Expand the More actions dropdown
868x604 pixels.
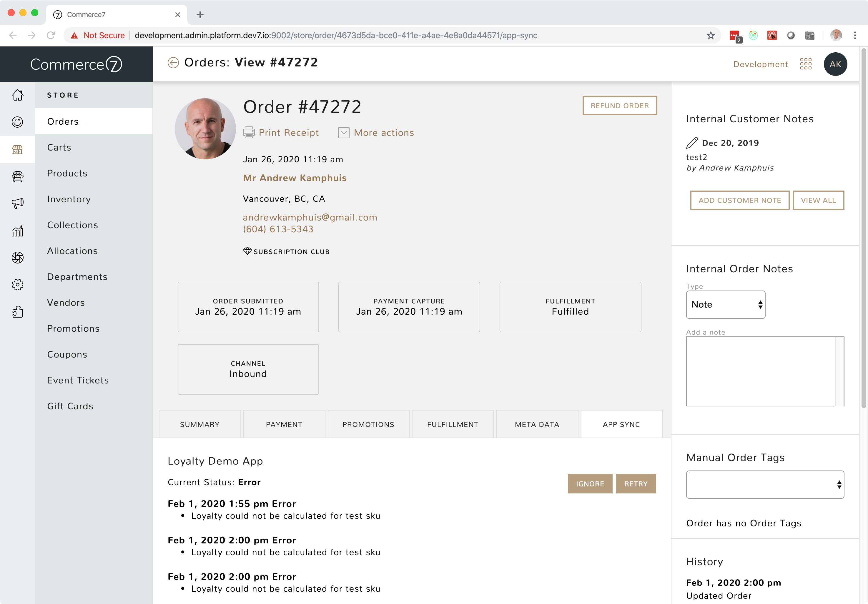376,133
